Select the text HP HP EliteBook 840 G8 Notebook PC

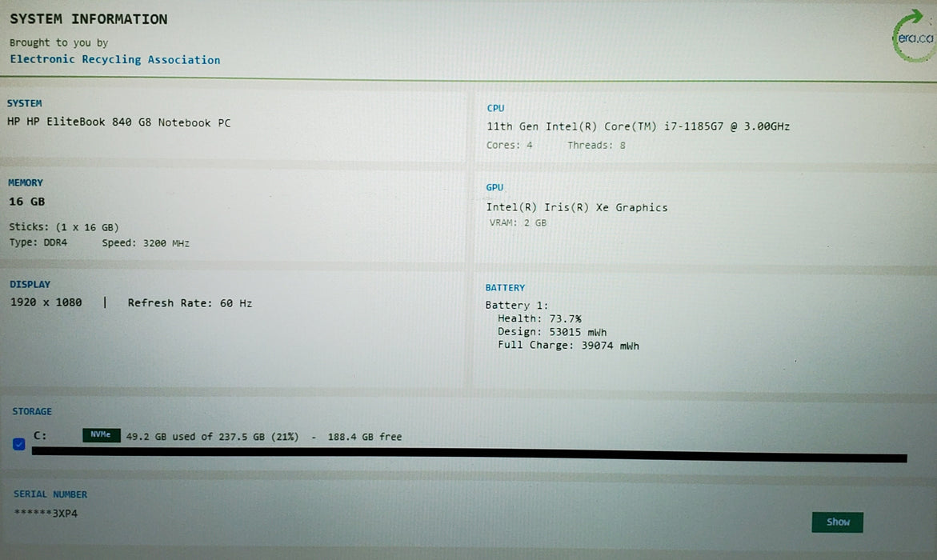[x=118, y=122]
